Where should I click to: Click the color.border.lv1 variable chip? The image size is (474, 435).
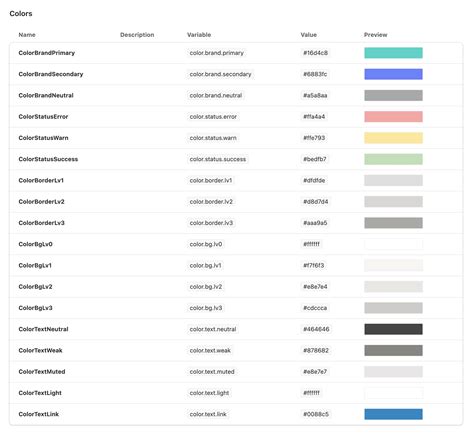point(211,180)
